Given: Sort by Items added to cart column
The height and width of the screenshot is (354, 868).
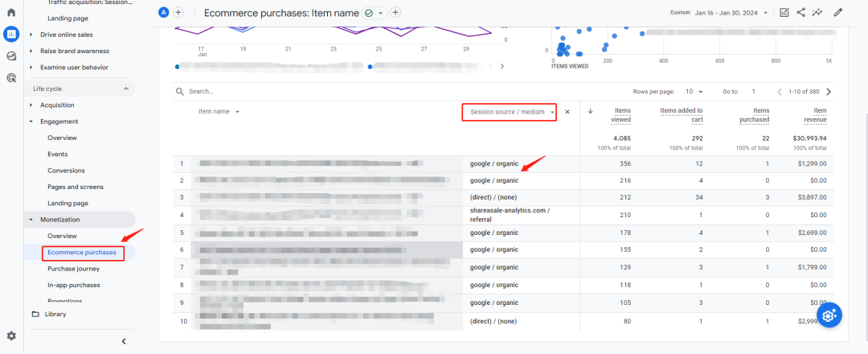Looking at the screenshot, I should (x=682, y=115).
